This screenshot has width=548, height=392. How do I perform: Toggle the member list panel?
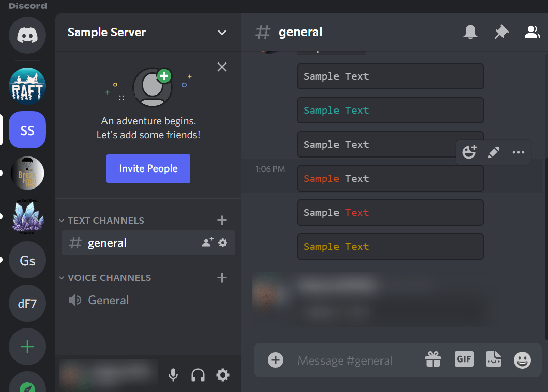[531, 32]
